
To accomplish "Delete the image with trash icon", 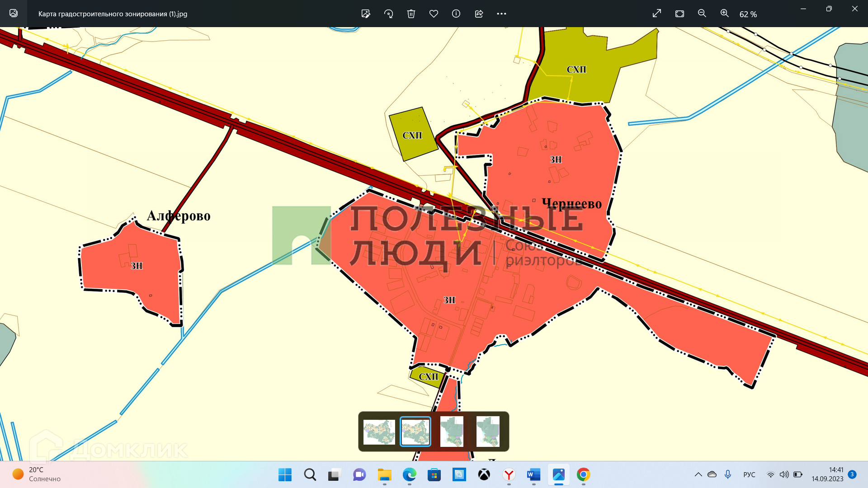I will click(411, 14).
